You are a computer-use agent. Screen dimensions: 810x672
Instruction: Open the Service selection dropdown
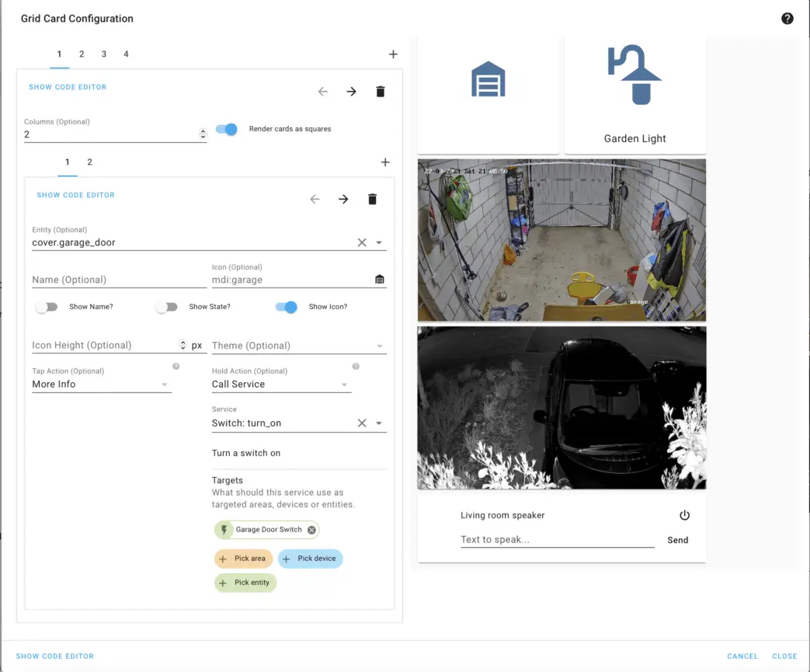coord(380,423)
